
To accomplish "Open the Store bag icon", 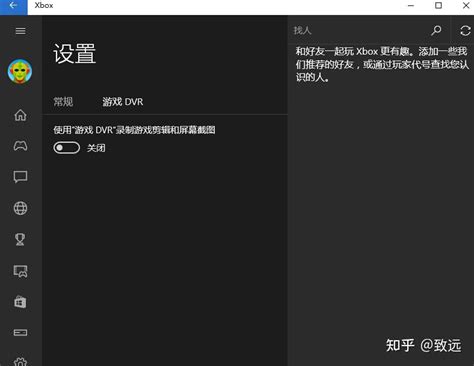I will tap(20, 302).
